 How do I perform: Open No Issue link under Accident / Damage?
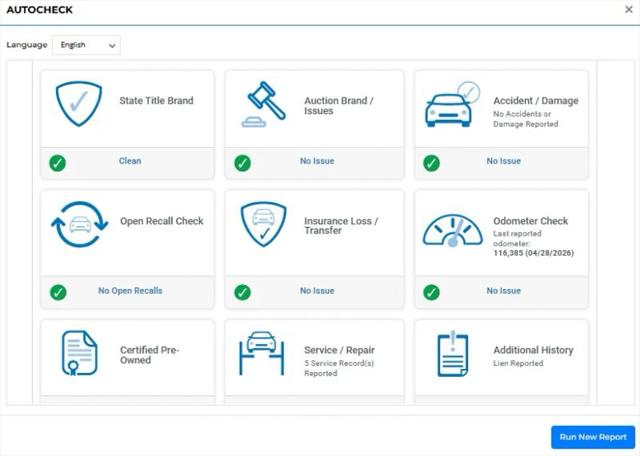[504, 161]
